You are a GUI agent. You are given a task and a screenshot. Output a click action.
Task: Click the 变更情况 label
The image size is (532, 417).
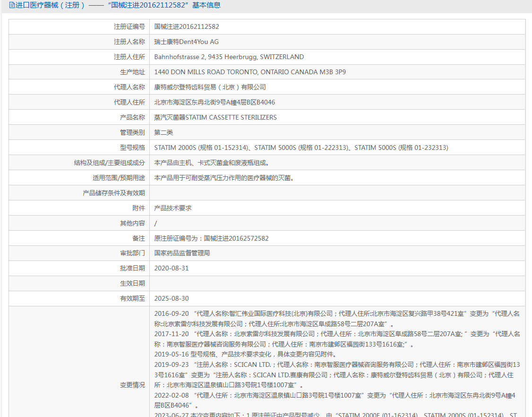(x=132, y=385)
